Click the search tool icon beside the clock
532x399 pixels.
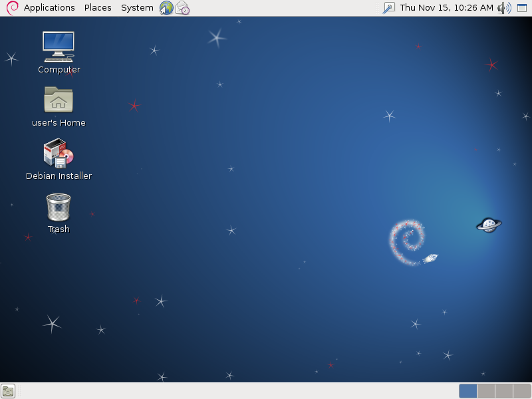[389, 8]
